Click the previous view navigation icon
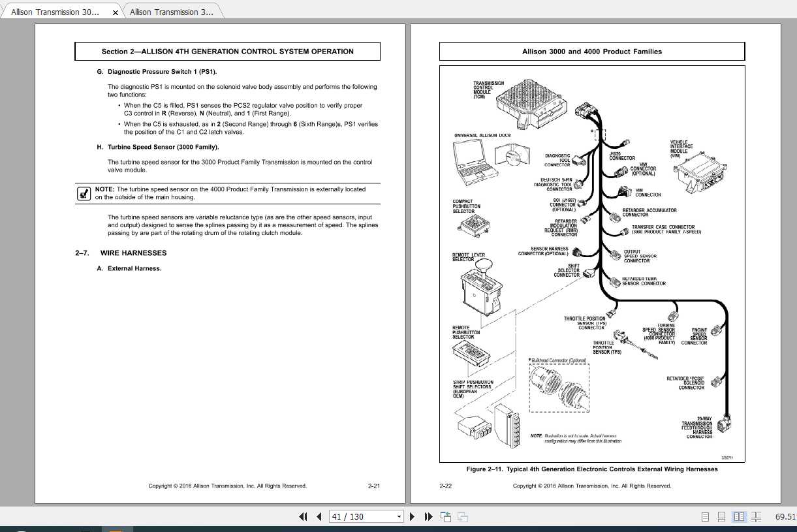Image resolution: width=797 pixels, height=532 pixels. coord(446,516)
